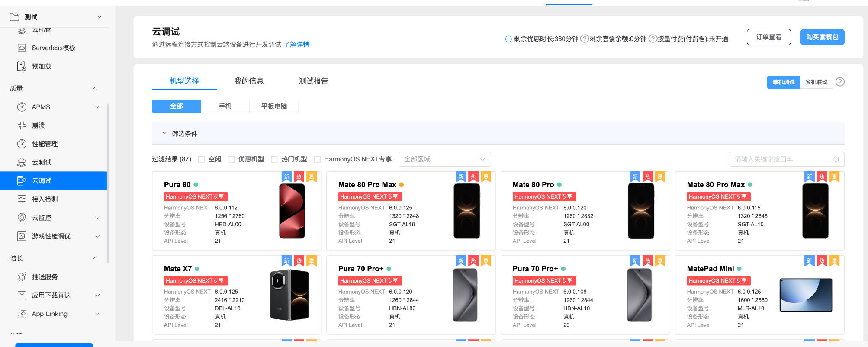Open the 测试报告 tab
The width and height of the screenshot is (868, 347).
tap(313, 81)
